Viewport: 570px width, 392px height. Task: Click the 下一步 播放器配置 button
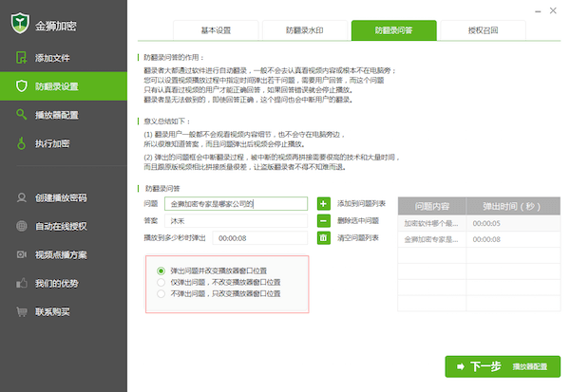click(x=503, y=366)
